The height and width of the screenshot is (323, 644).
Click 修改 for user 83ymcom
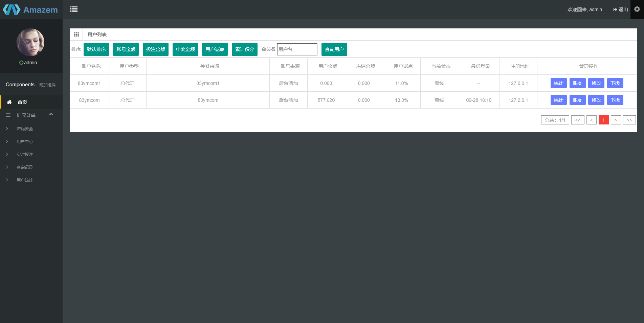(x=596, y=100)
